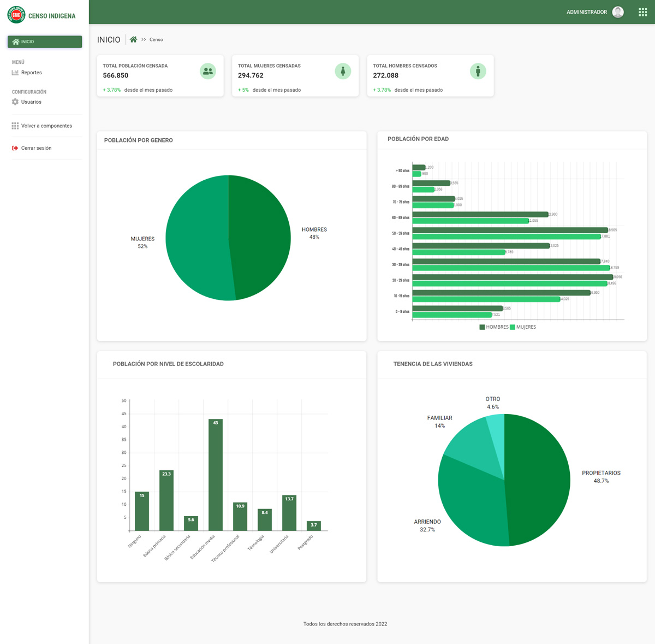Select INICIO in the sidebar

(45, 42)
